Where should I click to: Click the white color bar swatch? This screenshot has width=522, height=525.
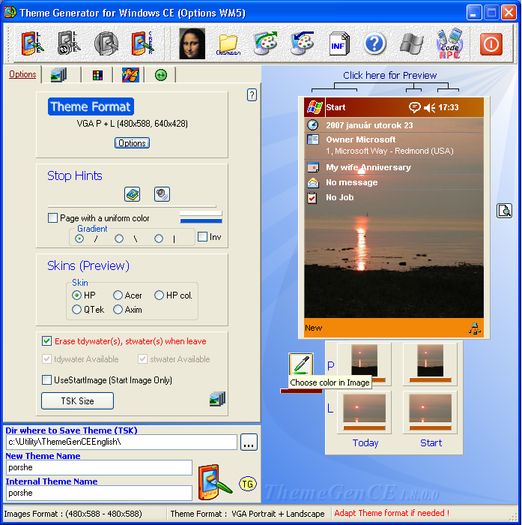click(x=201, y=213)
